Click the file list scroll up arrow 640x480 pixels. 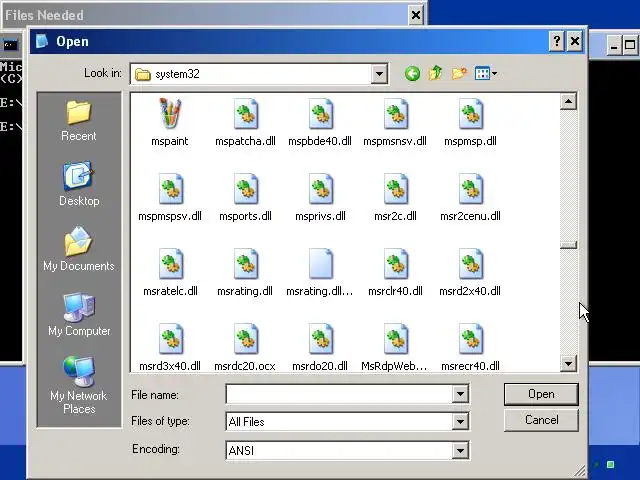(568, 101)
